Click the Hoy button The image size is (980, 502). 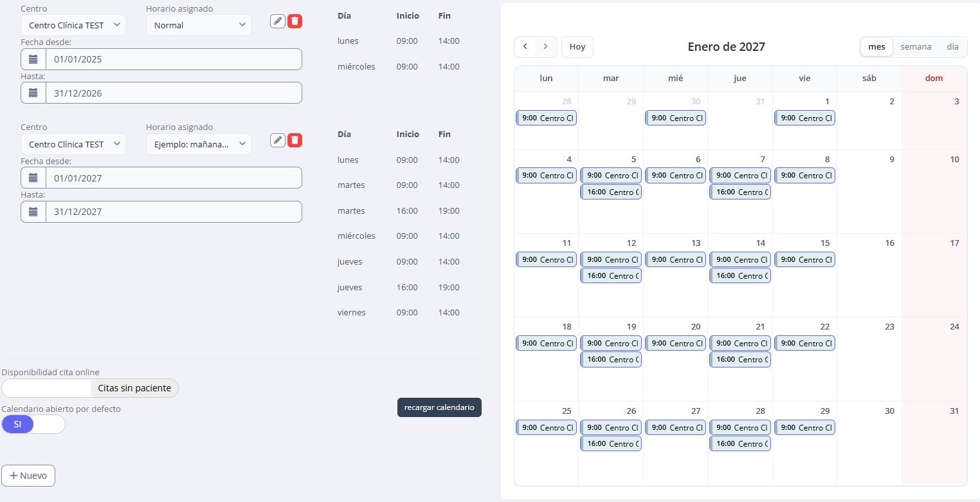pos(577,46)
